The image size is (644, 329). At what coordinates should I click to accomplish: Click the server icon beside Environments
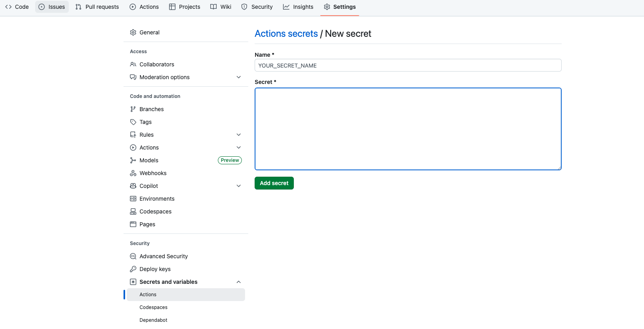[x=133, y=199]
